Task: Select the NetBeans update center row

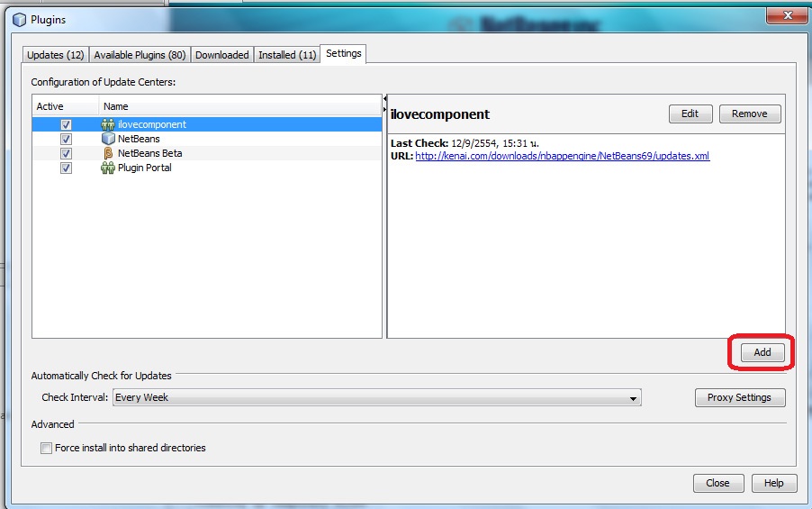Action: 207,139
